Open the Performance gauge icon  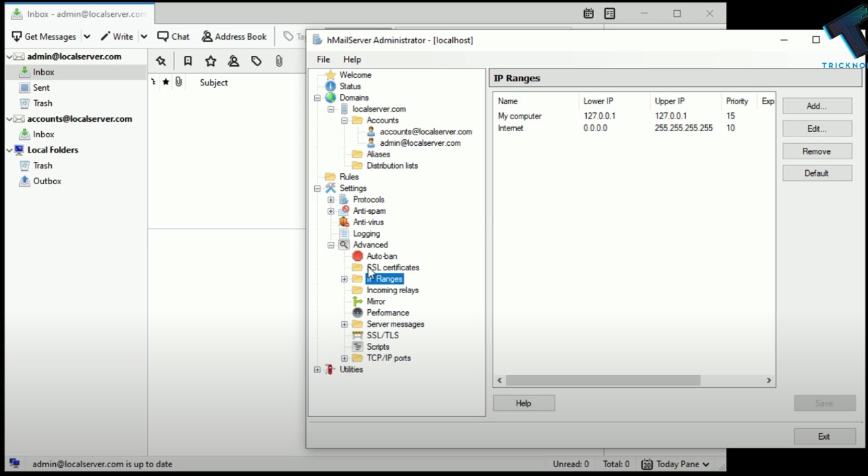[x=357, y=313]
